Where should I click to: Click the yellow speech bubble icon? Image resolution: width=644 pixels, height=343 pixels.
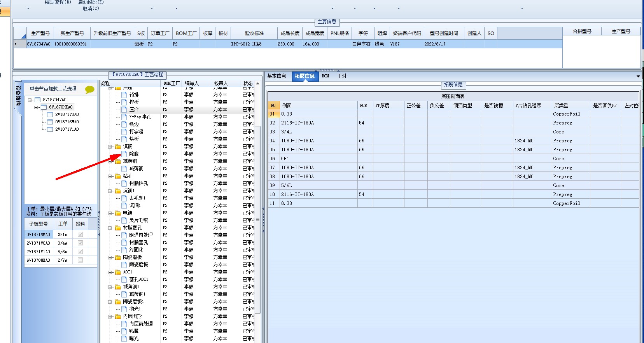pyautogui.click(x=90, y=89)
